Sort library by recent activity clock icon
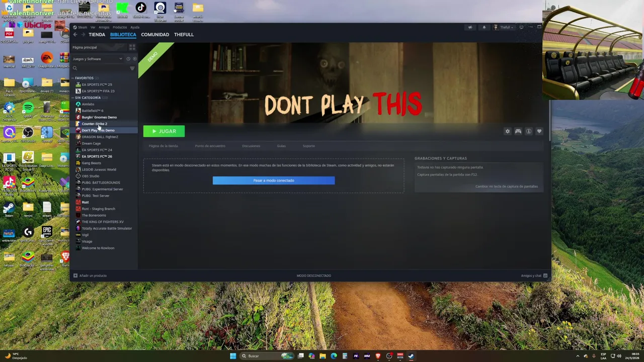The width and height of the screenshot is (644, 362). click(128, 59)
